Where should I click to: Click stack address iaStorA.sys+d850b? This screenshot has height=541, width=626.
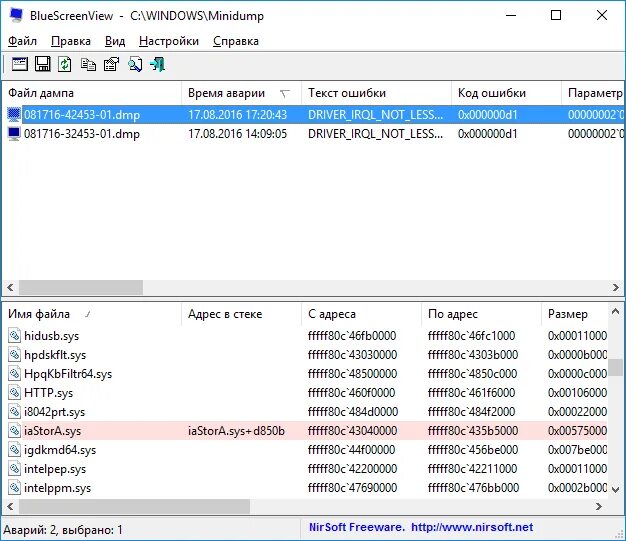(236, 431)
